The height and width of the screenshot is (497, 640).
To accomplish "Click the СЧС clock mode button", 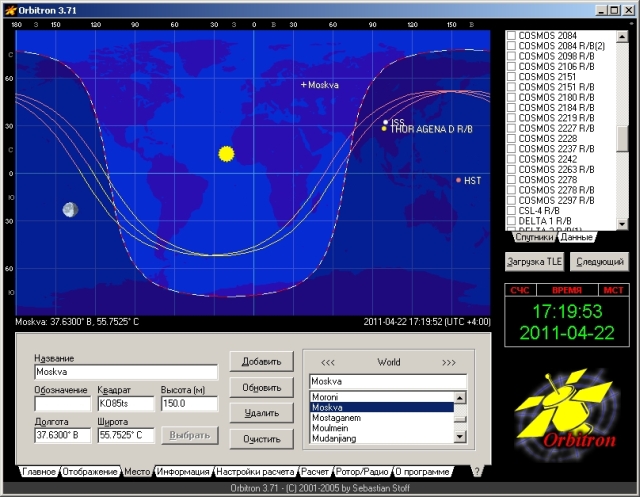I will [x=520, y=290].
